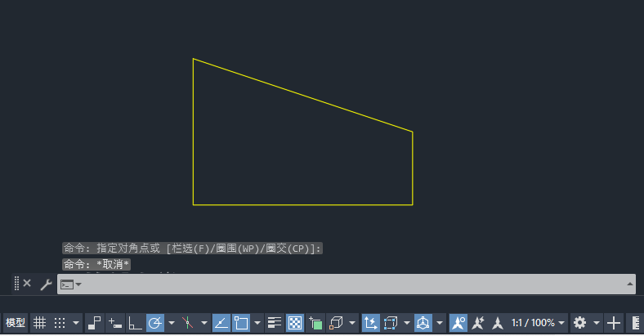Open polar tracking angle dropdown
The image size is (644, 336).
pyautogui.click(x=172, y=323)
